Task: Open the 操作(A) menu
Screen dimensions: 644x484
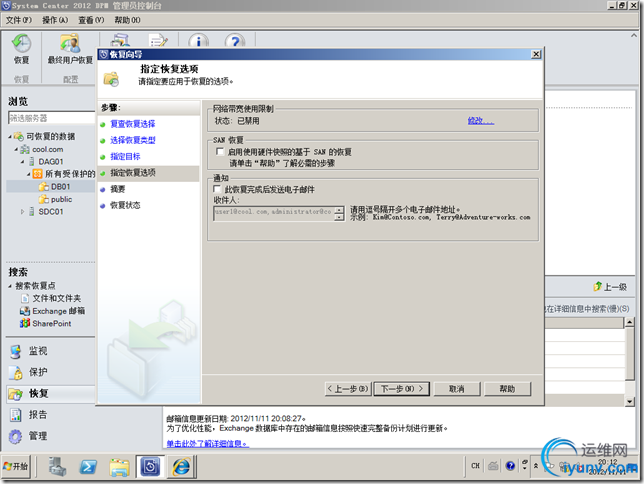Action: pos(55,20)
